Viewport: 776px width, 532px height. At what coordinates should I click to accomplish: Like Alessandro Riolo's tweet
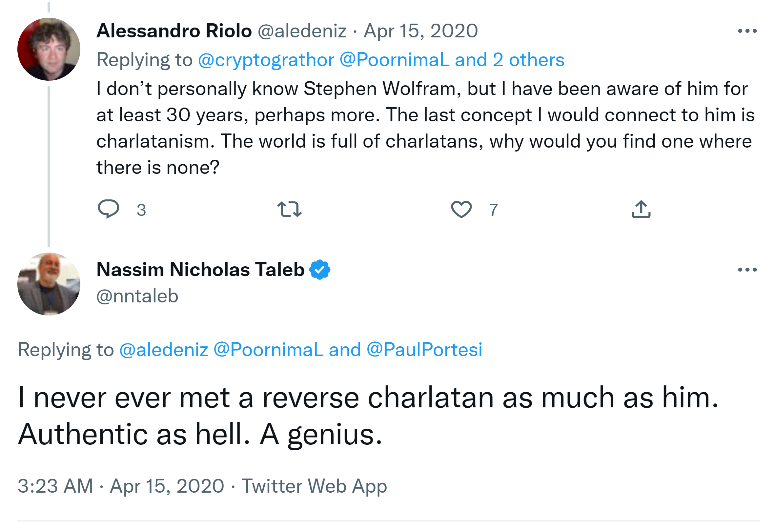[x=461, y=209]
